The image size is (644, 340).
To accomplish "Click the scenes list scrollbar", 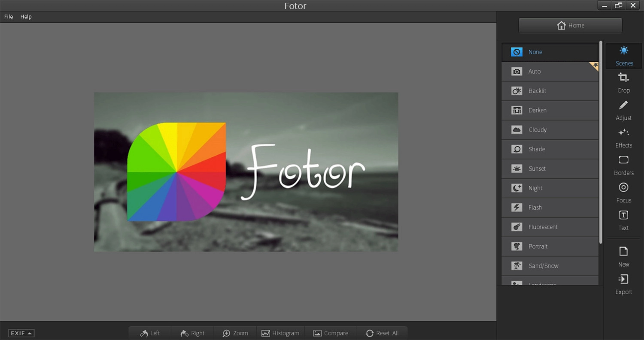I will [x=601, y=141].
